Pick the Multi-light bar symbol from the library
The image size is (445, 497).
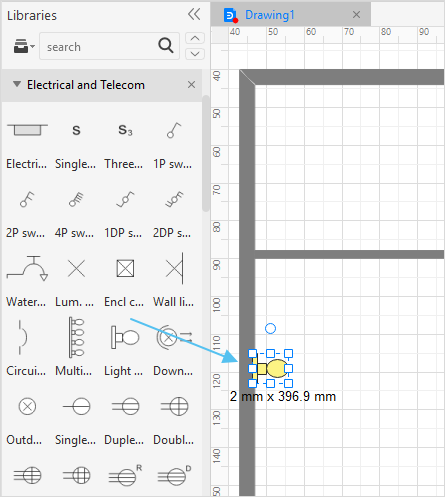pos(76,337)
